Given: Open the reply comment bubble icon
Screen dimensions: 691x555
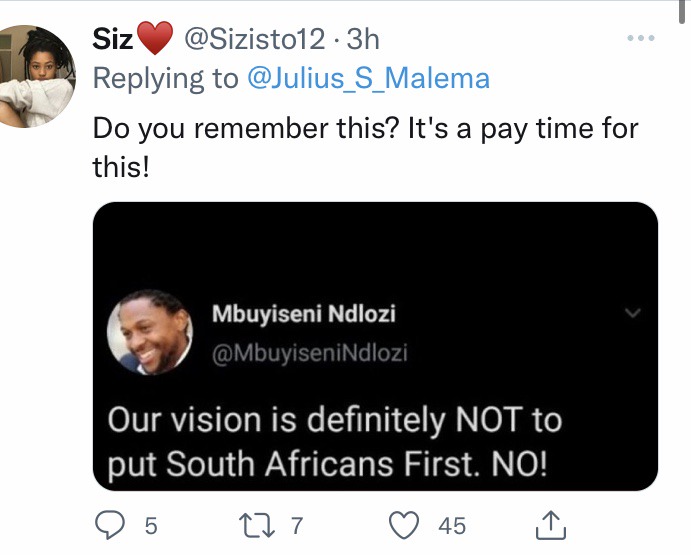Looking at the screenshot, I should (110, 525).
